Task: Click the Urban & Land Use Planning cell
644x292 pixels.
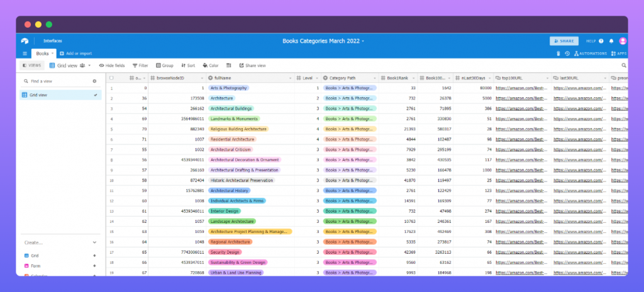Action: tap(250, 273)
